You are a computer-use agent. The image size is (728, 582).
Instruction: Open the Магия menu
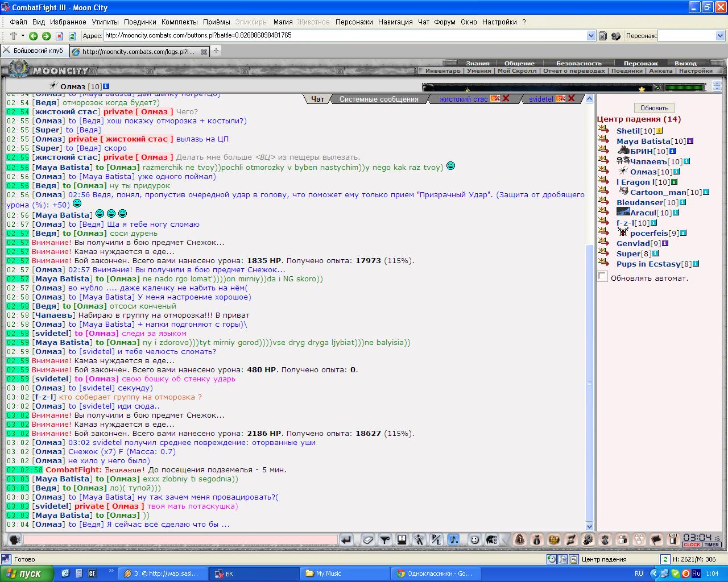point(283,22)
